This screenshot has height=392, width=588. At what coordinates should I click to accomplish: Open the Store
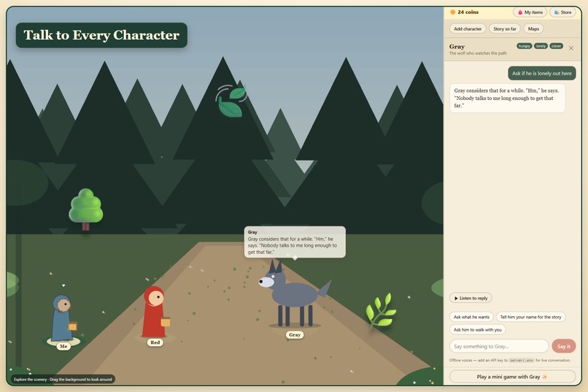(x=562, y=12)
